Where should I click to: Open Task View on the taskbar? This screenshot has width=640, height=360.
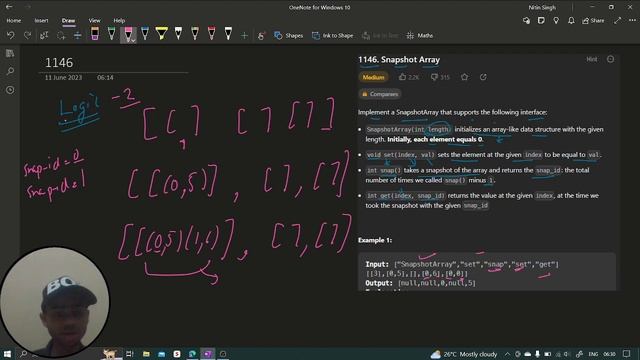click(129, 354)
